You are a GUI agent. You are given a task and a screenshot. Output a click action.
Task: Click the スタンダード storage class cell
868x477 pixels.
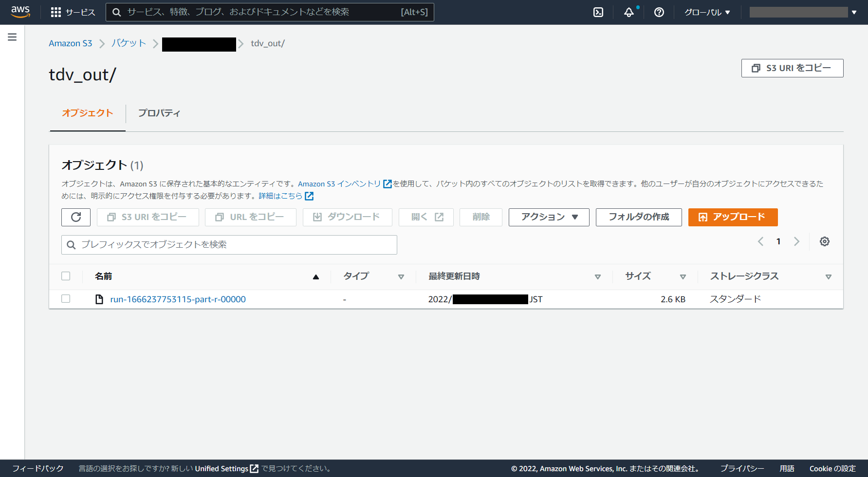click(735, 299)
